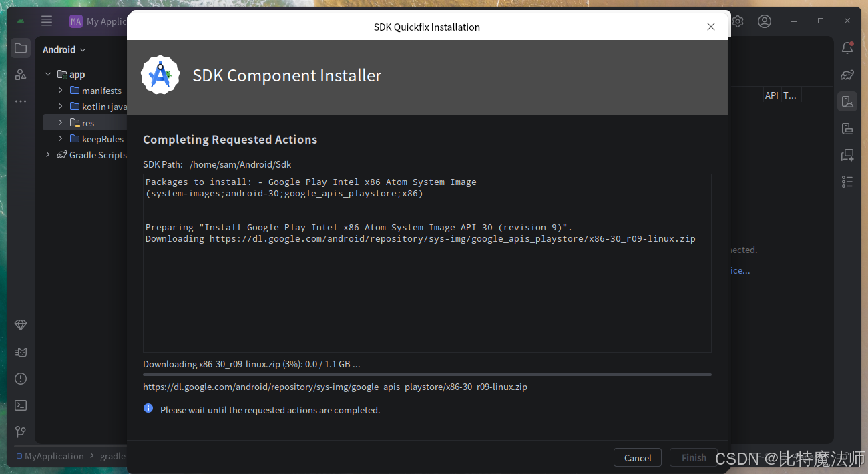The width and height of the screenshot is (868, 474).
Task: Expand the kotlin+java folder
Action: pos(61,106)
